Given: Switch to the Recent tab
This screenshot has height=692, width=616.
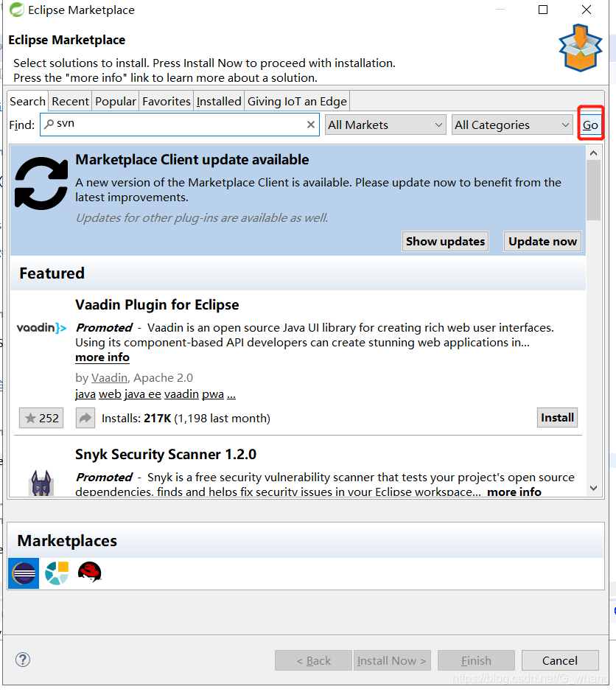Looking at the screenshot, I should (70, 101).
